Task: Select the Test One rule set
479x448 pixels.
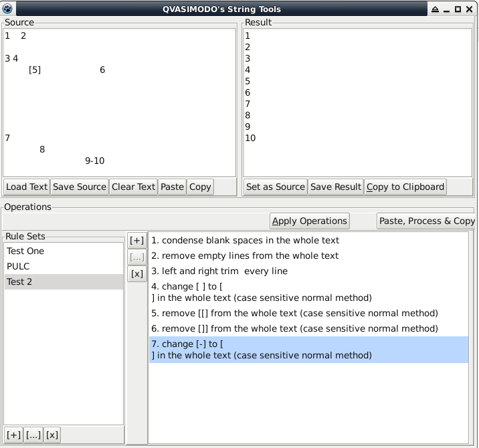Action: 64,251
